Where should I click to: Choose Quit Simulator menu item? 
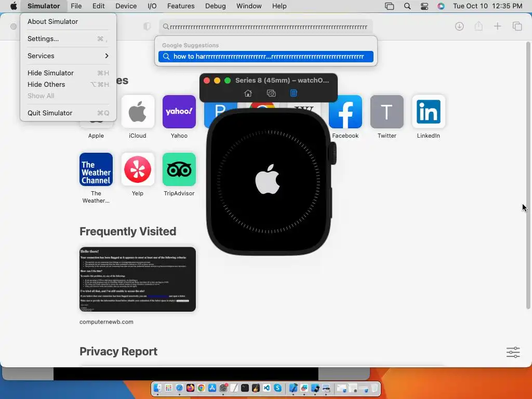click(x=68, y=113)
